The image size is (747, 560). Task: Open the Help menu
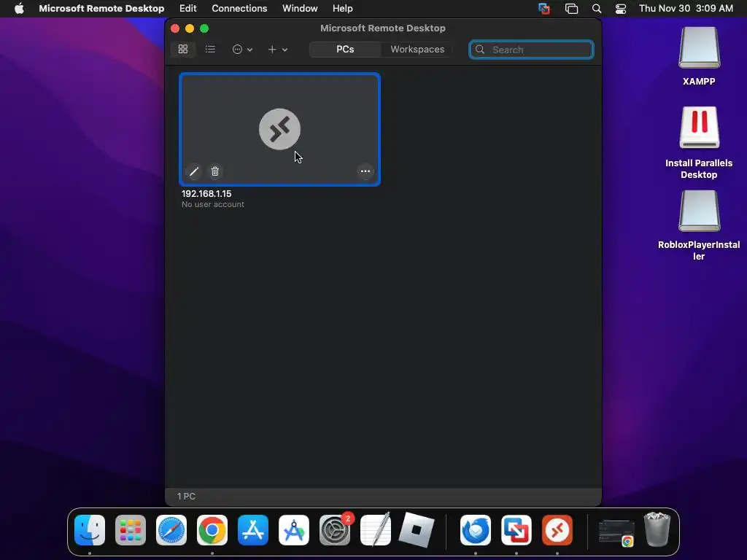click(343, 8)
